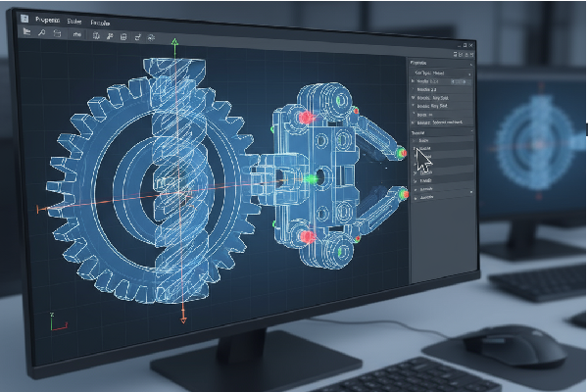Click the green marker at upper claw tip
The image size is (588, 392).
[x=401, y=152]
